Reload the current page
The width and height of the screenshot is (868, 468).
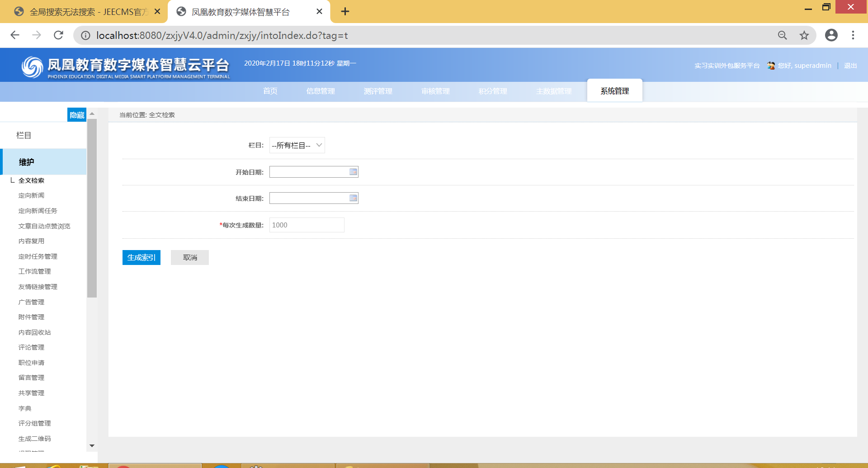58,35
